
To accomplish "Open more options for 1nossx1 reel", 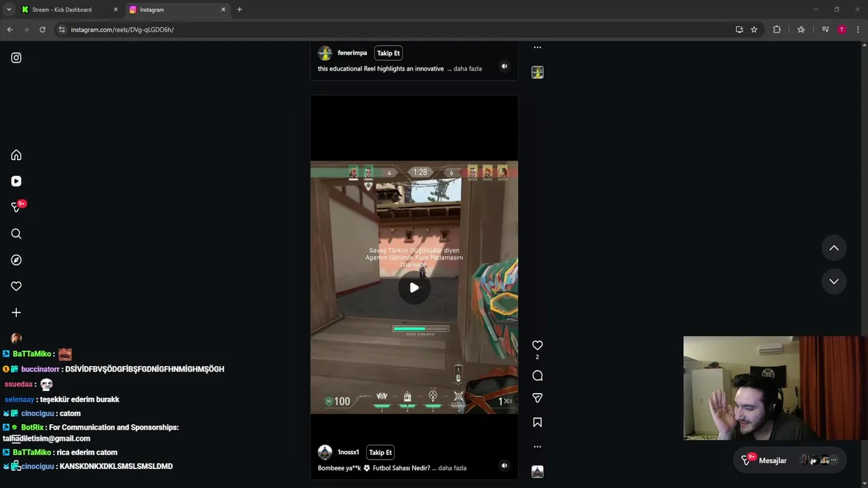I will point(537,447).
